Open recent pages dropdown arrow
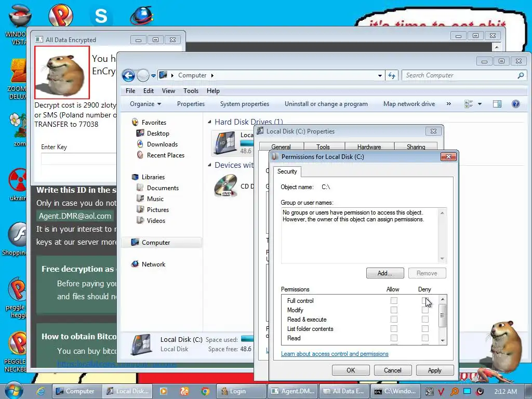This screenshot has height=399, width=532. (x=153, y=75)
